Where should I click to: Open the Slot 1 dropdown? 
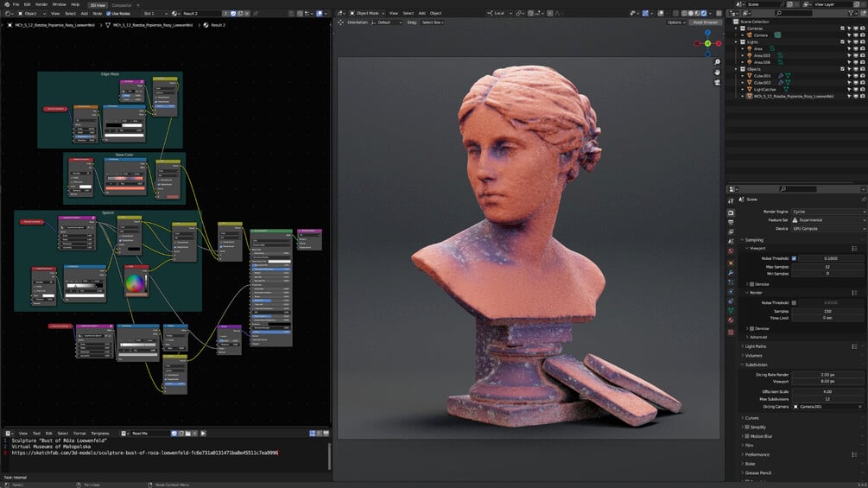(155, 13)
